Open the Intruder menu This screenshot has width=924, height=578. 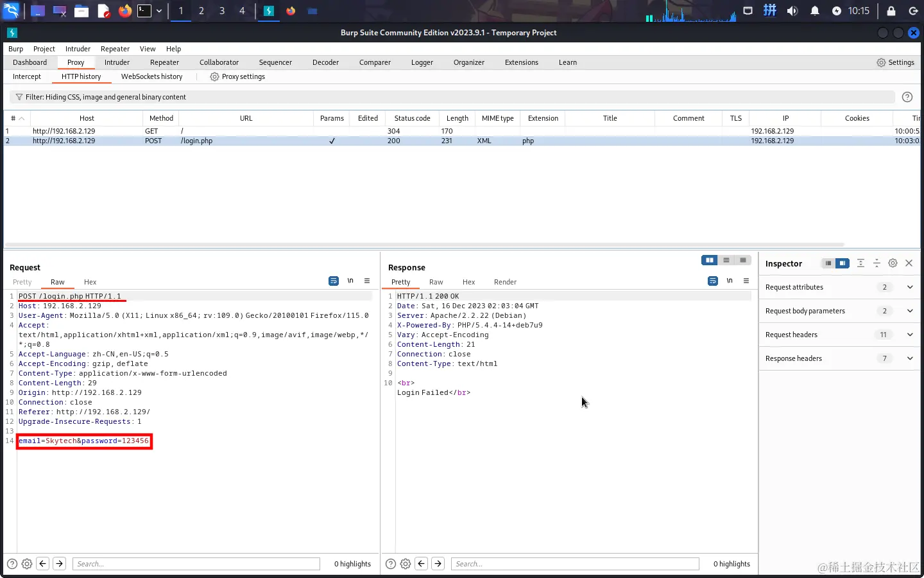point(78,49)
